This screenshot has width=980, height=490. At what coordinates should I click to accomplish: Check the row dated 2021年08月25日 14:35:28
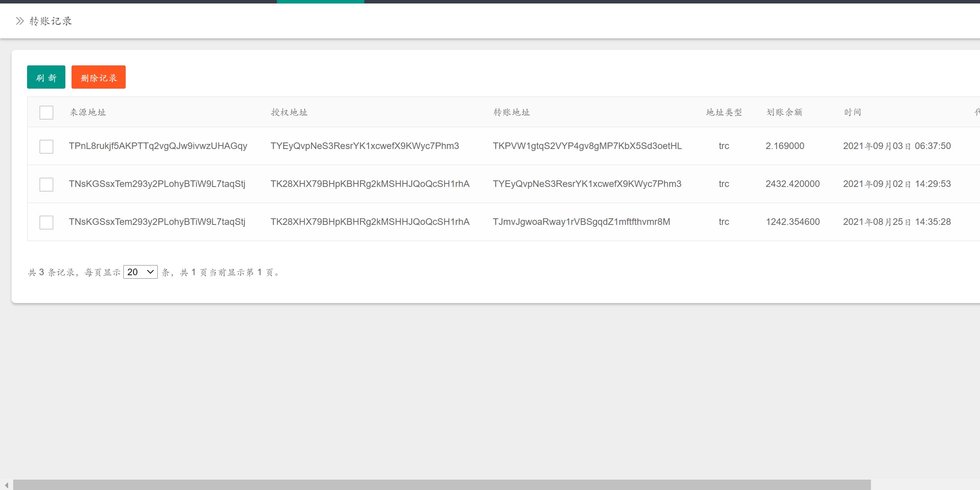pyautogui.click(x=46, y=223)
